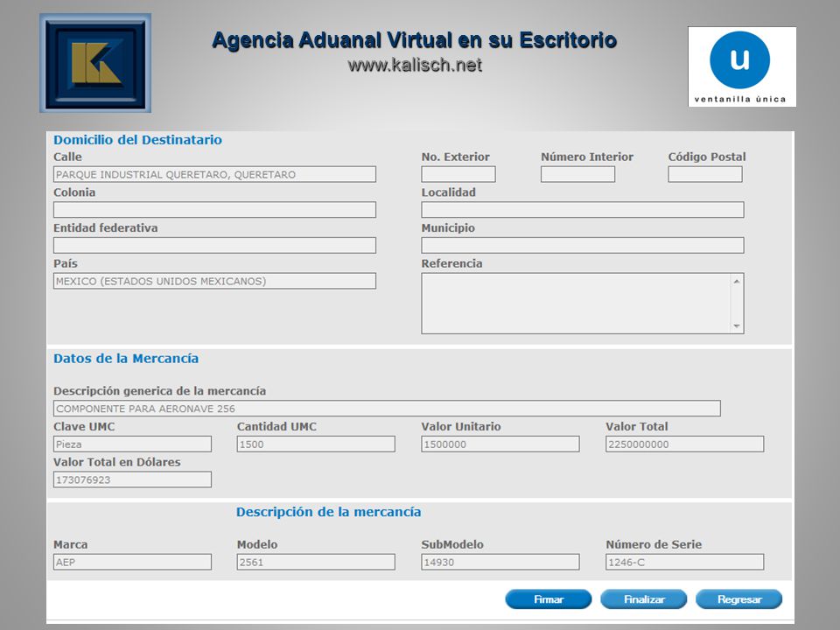Click the Referencia label
The image size is (840, 630).
(x=451, y=263)
